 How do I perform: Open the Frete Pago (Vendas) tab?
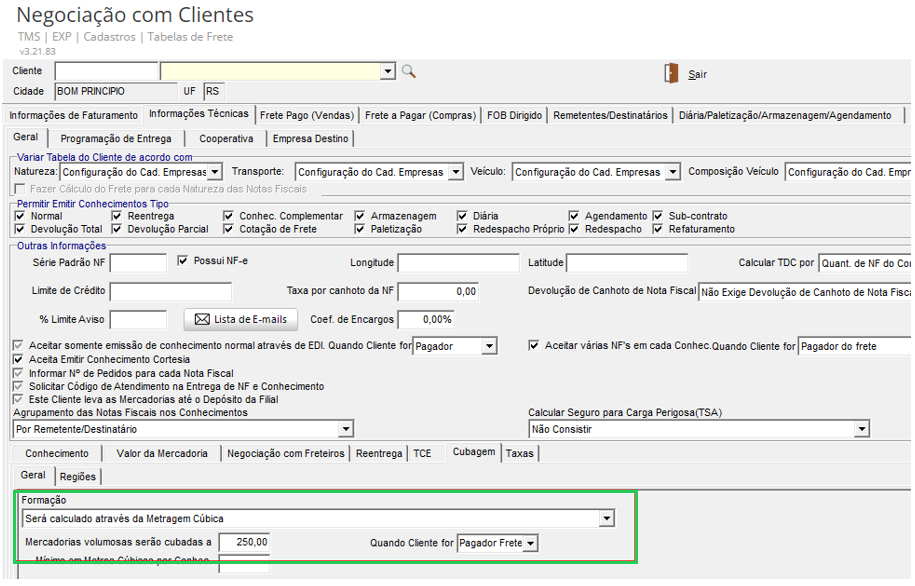[x=307, y=116]
